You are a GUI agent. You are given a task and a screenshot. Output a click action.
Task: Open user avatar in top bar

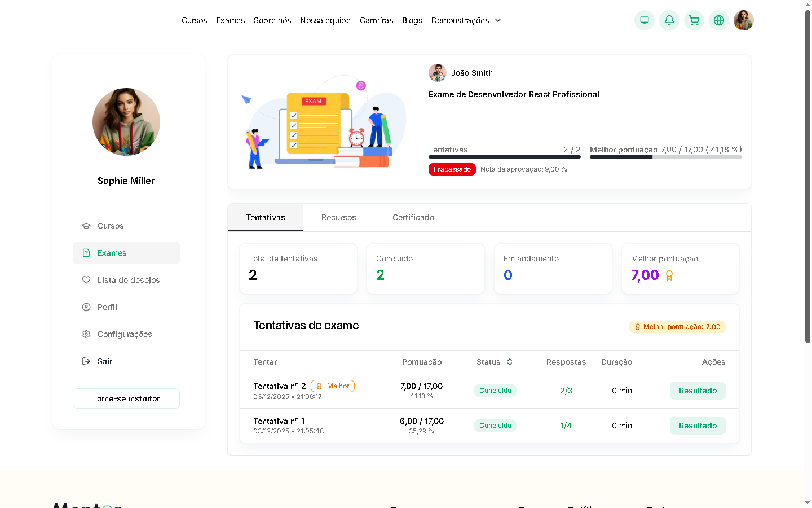[743, 20]
